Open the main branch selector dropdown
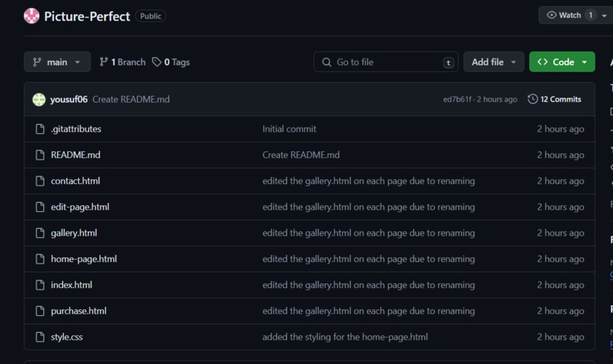The width and height of the screenshot is (613, 364). coord(57,62)
